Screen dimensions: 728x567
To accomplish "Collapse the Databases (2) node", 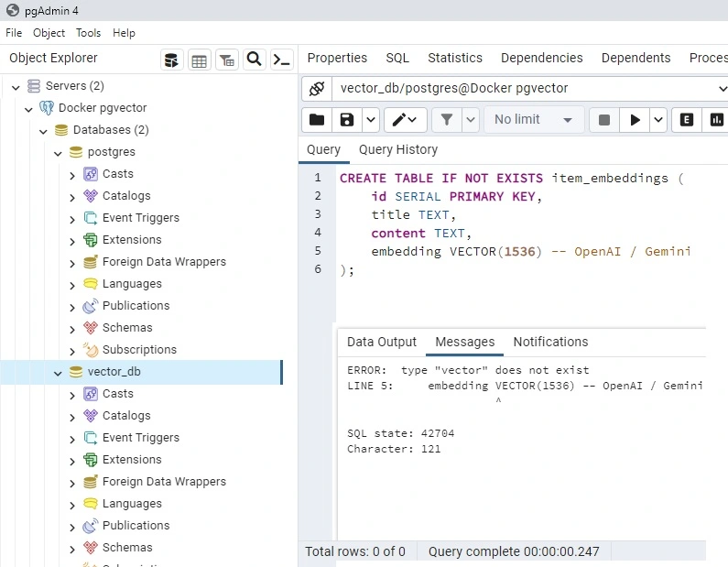I will tap(44, 131).
